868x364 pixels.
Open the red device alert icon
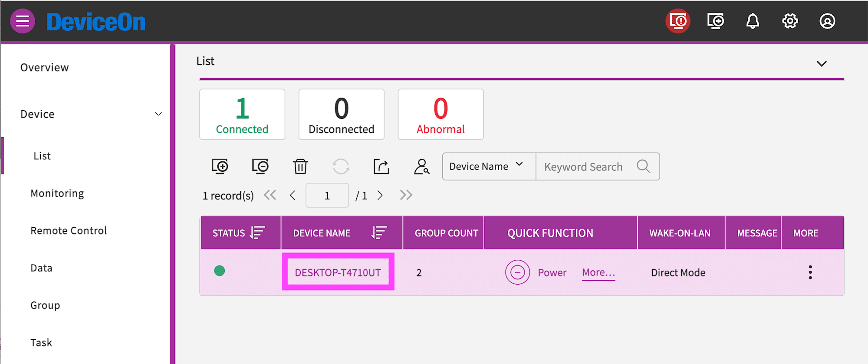coord(678,21)
